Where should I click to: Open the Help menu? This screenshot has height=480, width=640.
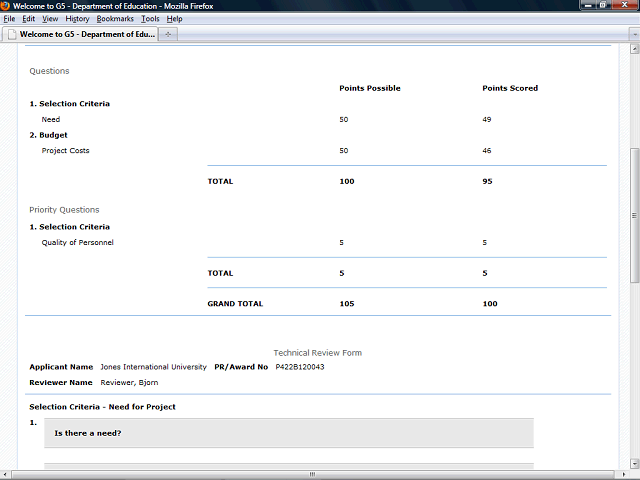tap(174, 19)
